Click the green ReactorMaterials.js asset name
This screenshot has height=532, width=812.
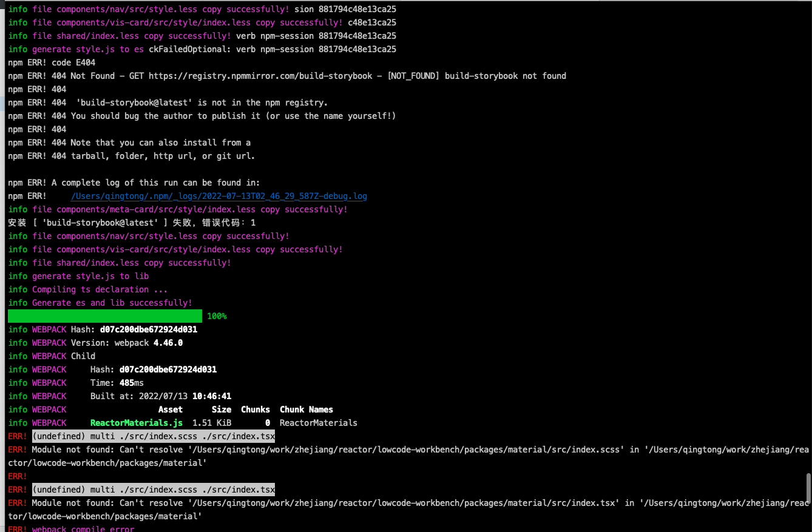137,423
